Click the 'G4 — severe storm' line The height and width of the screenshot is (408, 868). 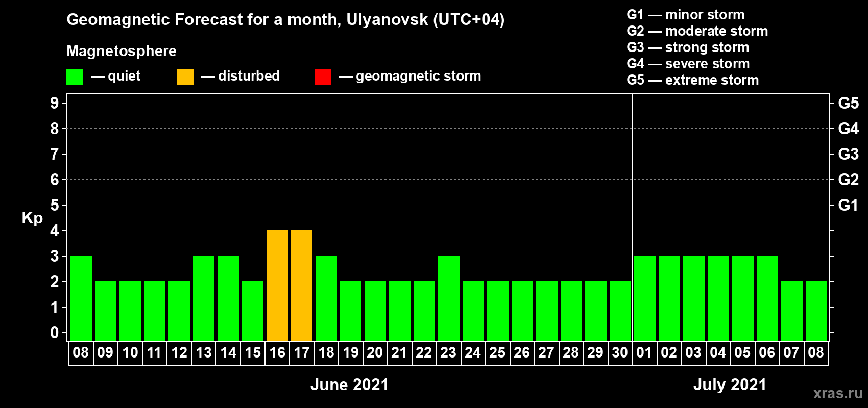[688, 64]
